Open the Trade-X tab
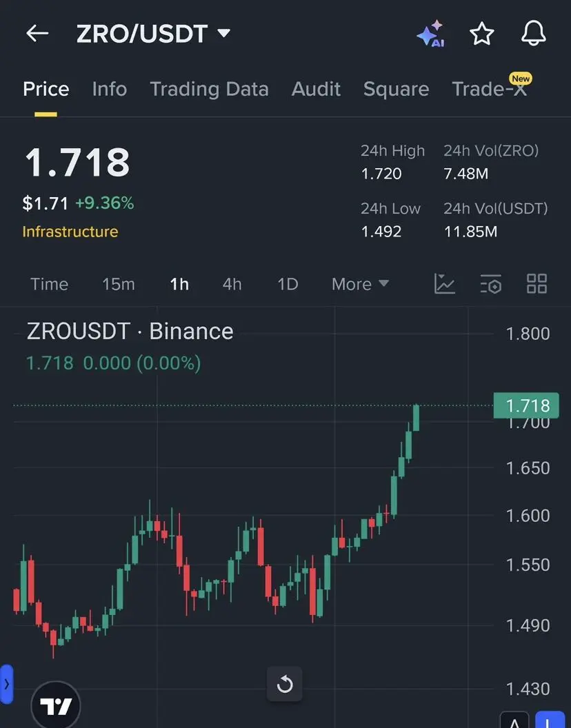This screenshot has width=571, height=728. [x=490, y=89]
